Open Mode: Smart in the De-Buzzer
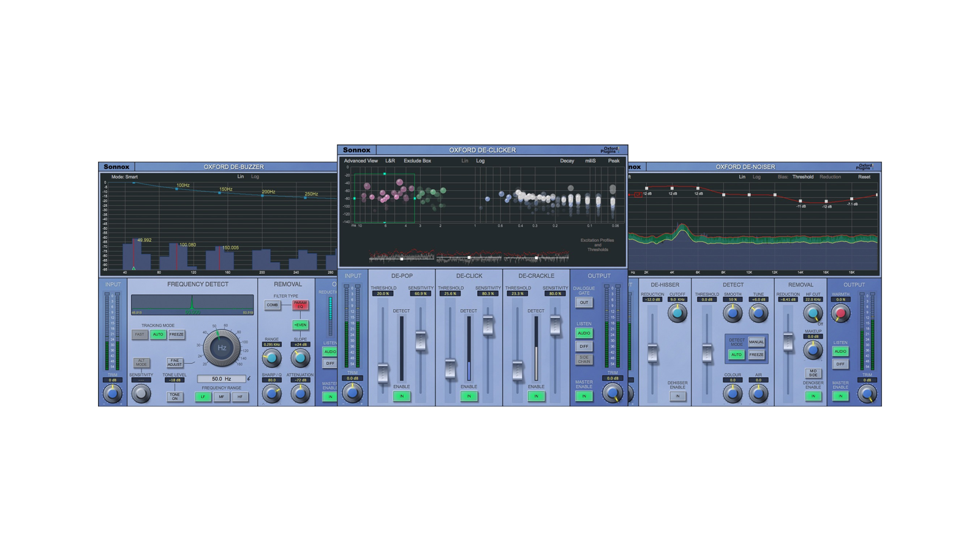Image resolution: width=980 pixels, height=551 pixels. 124,177
